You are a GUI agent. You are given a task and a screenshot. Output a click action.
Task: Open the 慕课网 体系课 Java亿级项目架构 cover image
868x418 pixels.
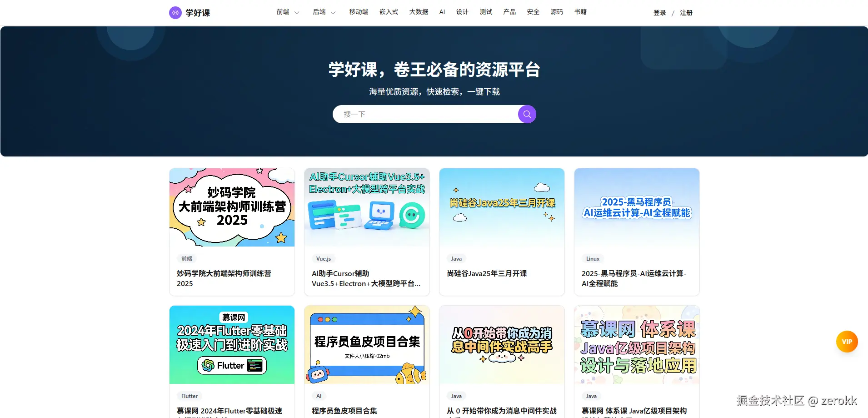pos(637,345)
